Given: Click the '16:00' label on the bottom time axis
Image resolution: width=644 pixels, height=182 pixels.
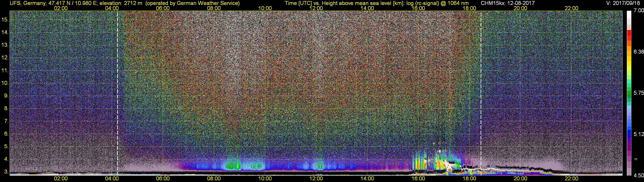Looking at the screenshot, I should tap(418, 179).
